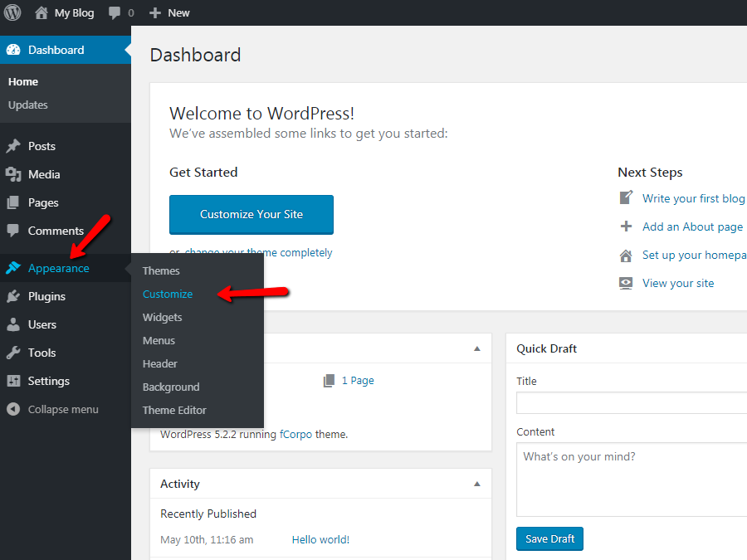Open the Media menu label
Image resolution: width=747 pixels, height=560 pixels.
point(44,174)
